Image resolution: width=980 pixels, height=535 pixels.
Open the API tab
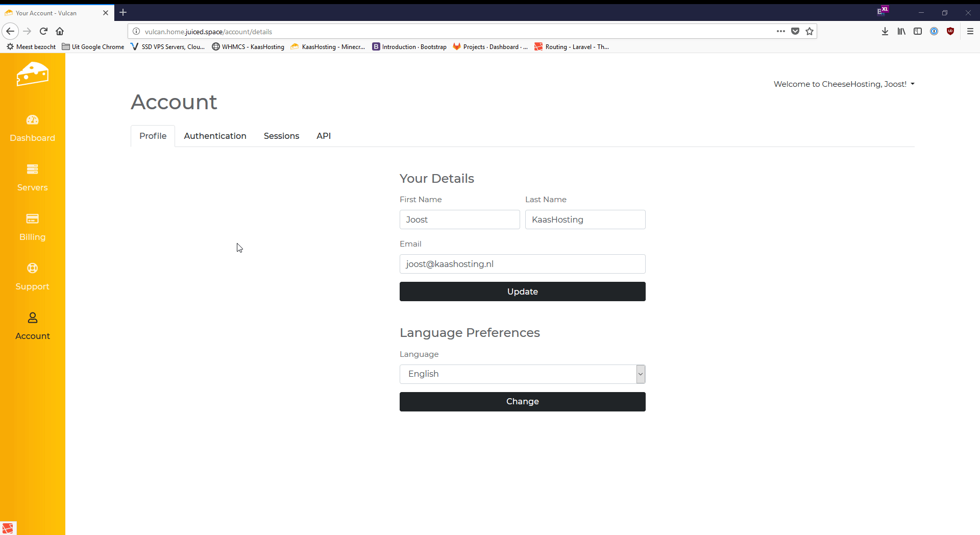pos(324,136)
